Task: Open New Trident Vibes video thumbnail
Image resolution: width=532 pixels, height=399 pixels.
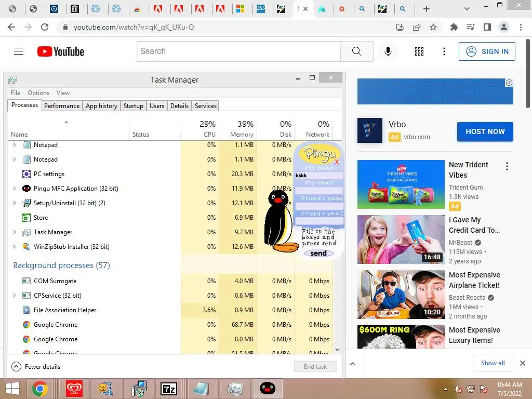Action: tap(401, 184)
